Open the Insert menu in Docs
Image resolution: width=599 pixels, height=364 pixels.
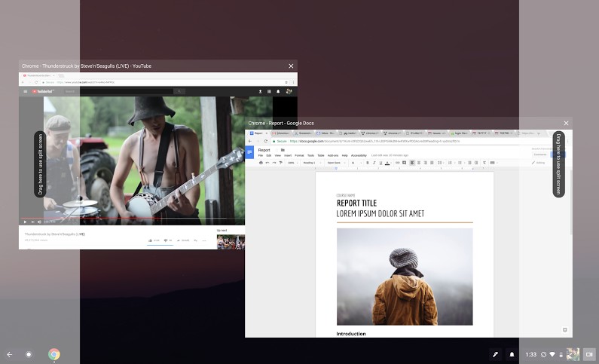tap(288, 155)
